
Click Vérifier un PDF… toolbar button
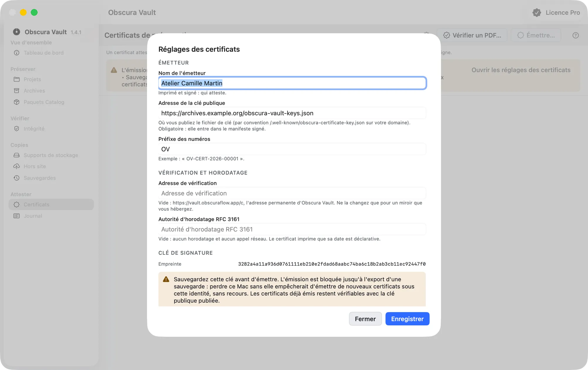472,35
